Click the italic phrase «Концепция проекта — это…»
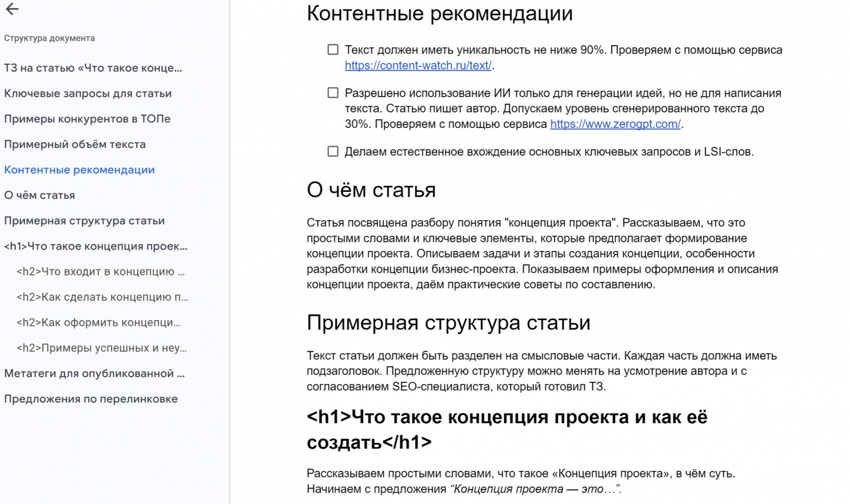The image size is (851, 504). pos(536,489)
